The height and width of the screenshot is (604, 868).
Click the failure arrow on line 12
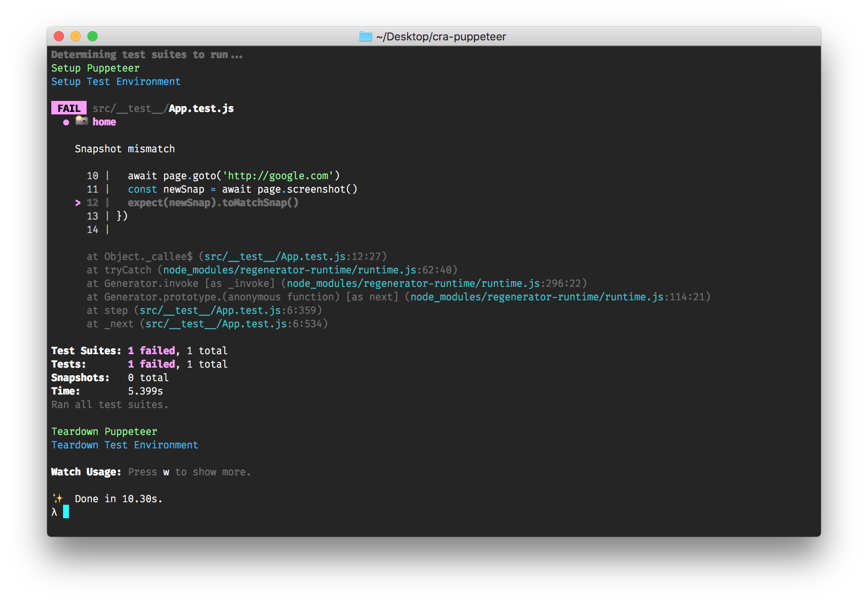point(78,203)
